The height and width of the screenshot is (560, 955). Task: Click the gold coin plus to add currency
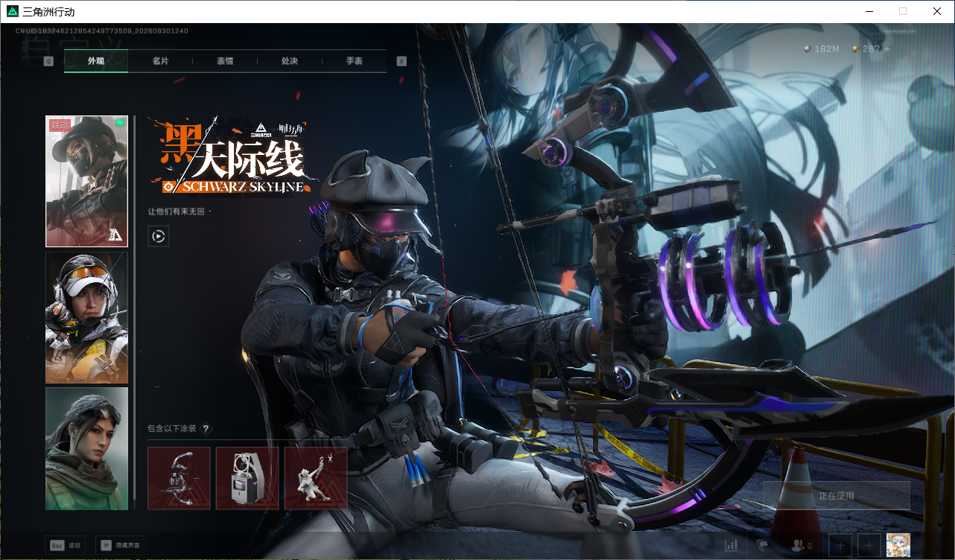[887, 49]
